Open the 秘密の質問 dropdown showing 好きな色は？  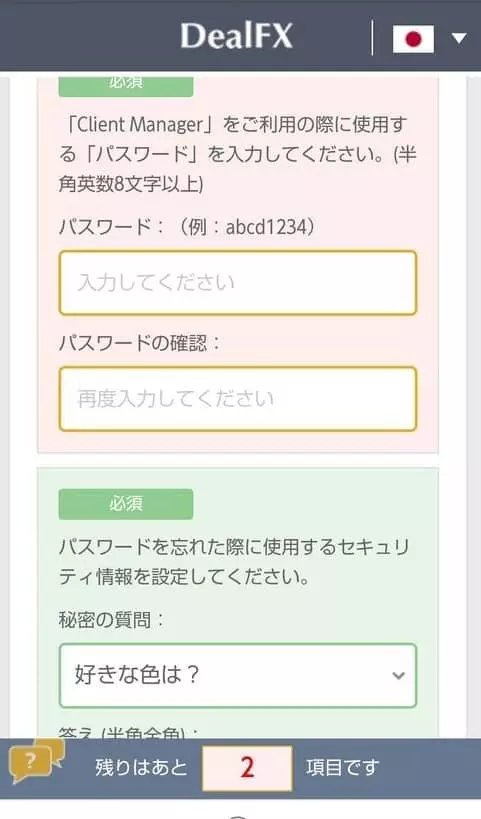pyautogui.click(x=238, y=675)
